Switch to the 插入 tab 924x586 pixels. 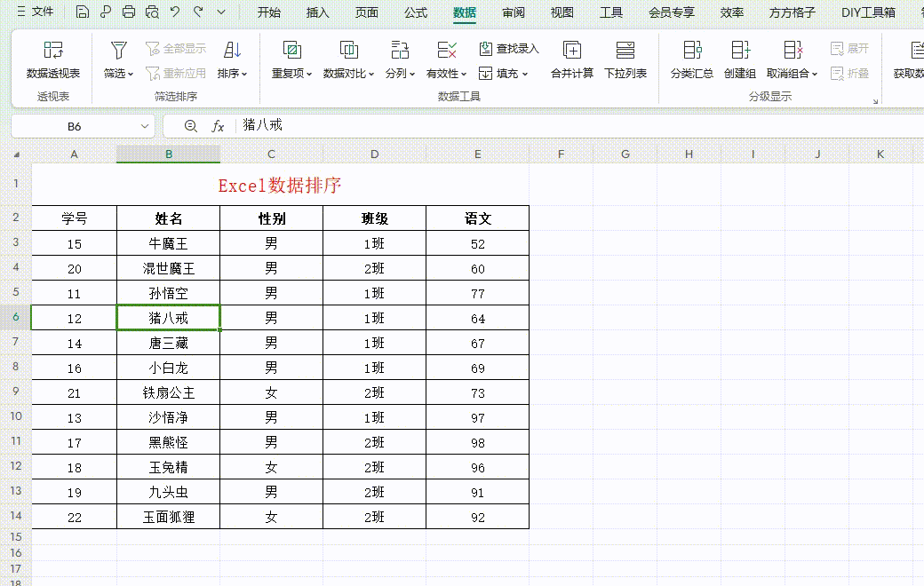(x=318, y=12)
